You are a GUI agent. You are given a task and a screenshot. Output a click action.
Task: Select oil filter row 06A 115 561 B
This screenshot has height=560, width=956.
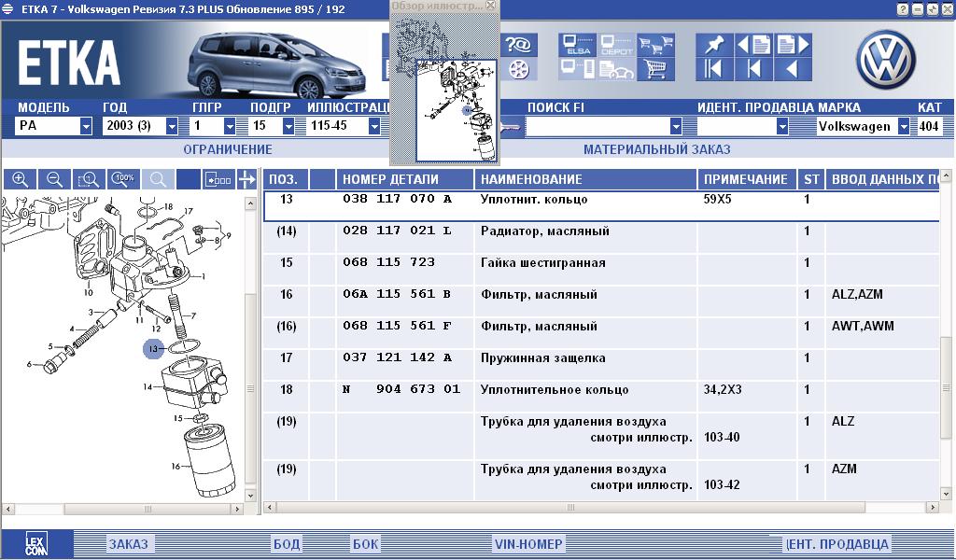pos(601,301)
